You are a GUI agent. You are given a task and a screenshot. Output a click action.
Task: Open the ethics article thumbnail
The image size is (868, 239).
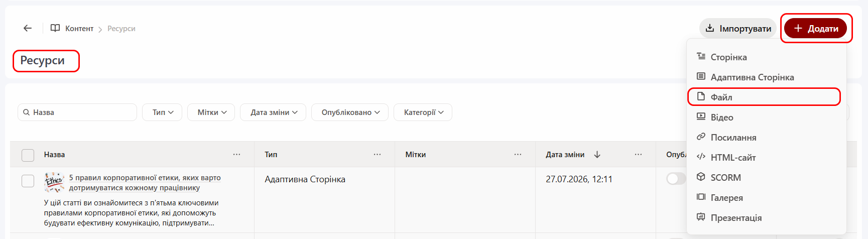point(54,182)
